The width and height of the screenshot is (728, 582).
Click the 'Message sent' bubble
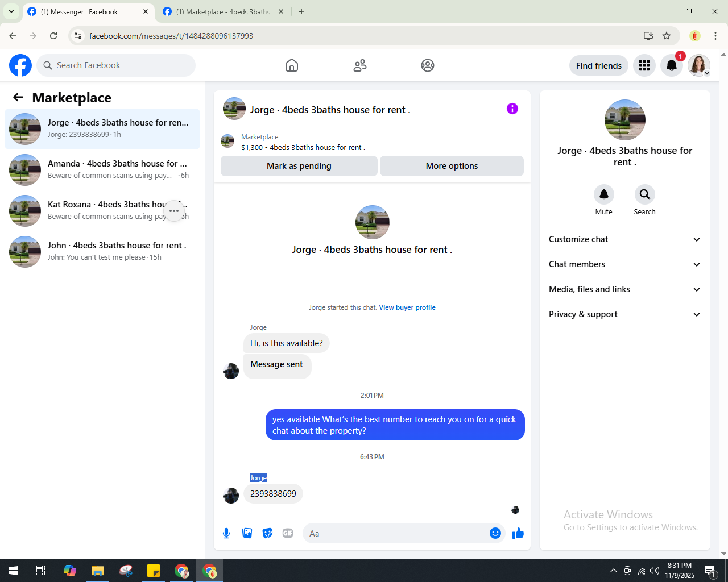pos(277,366)
